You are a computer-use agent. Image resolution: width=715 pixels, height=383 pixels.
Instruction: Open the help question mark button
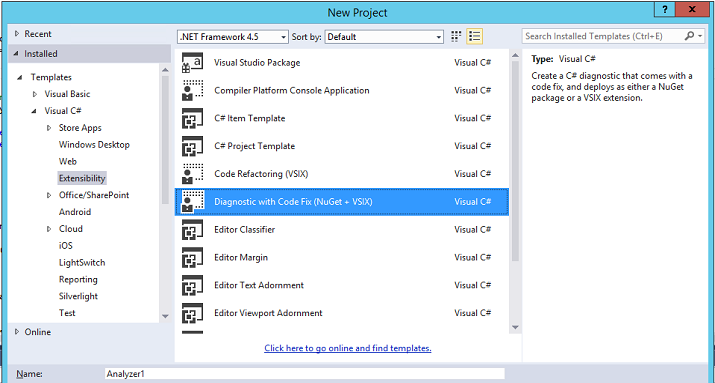(665, 10)
